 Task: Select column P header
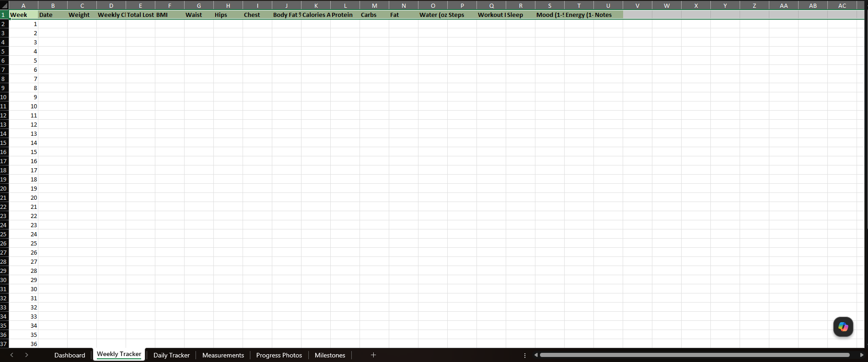coord(462,6)
